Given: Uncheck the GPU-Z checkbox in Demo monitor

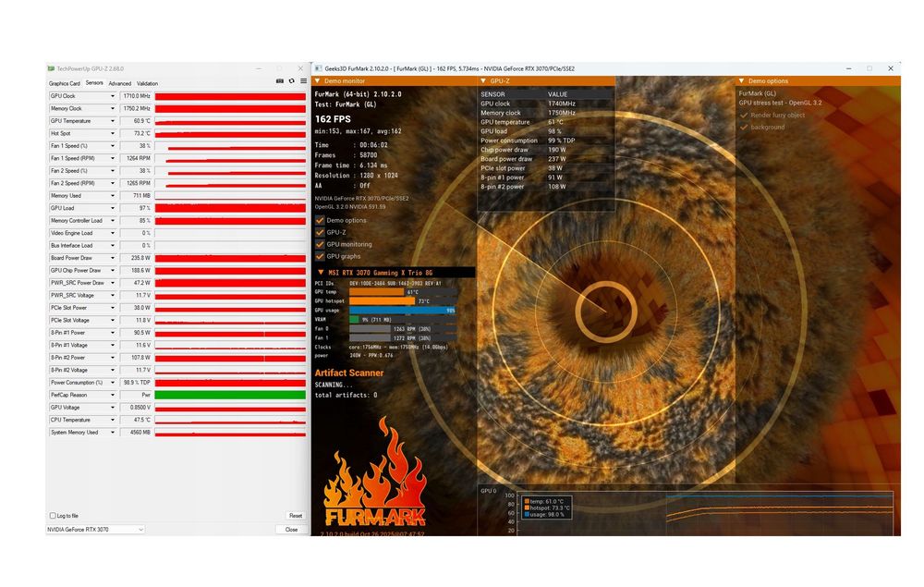Looking at the screenshot, I should pos(320,232).
